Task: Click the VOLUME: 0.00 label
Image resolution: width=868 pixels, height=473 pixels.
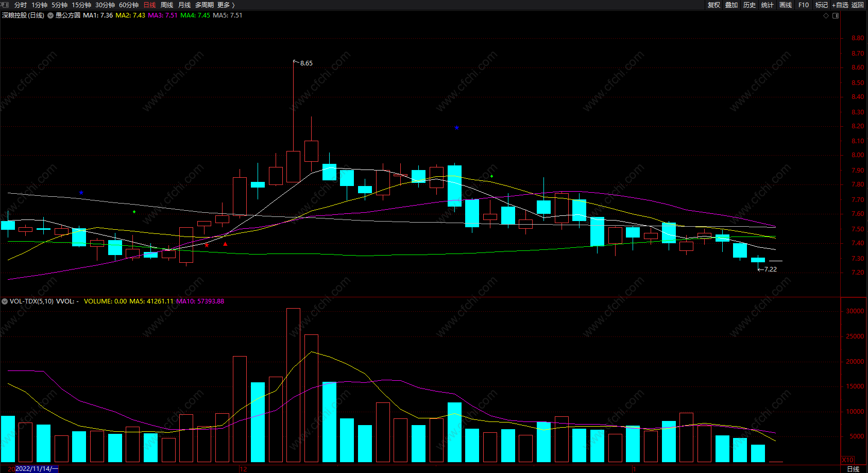Action: point(105,301)
